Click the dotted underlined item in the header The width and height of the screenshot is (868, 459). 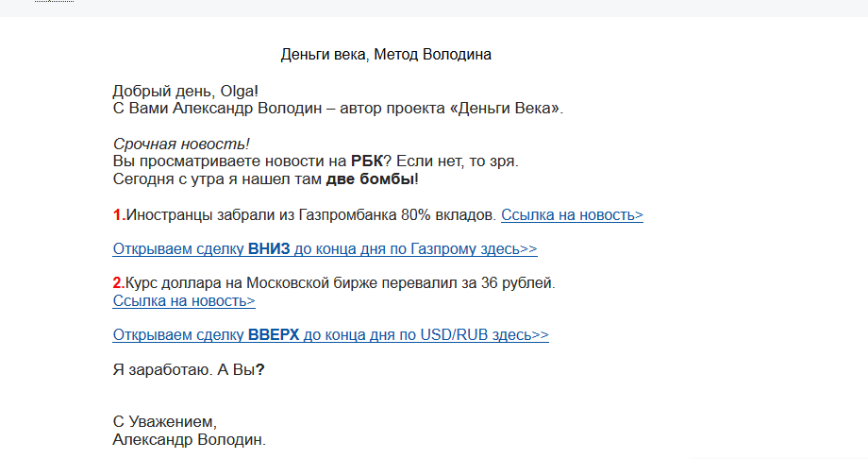point(54,2)
